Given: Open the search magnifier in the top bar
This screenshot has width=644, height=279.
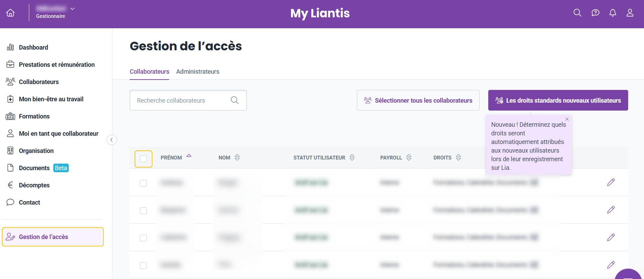Looking at the screenshot, I should point(577,13).
